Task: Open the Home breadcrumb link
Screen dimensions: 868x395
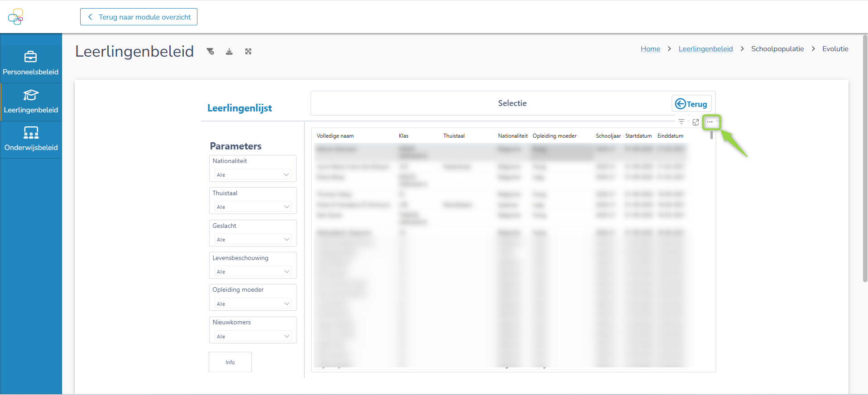Action: pos(650,49)
